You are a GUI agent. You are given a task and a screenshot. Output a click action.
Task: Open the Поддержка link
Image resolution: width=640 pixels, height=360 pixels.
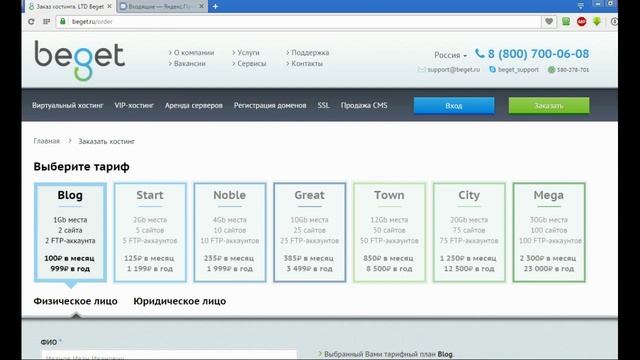(x=310, y=53)
